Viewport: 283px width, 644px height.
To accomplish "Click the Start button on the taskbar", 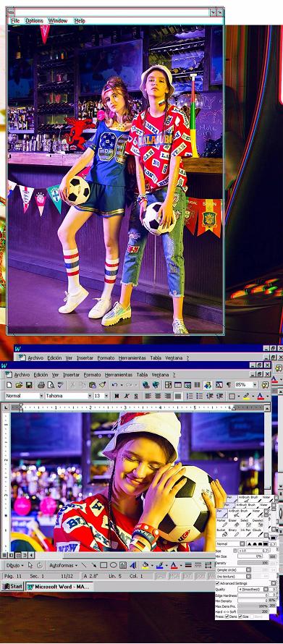I will [x=12, y=586].
